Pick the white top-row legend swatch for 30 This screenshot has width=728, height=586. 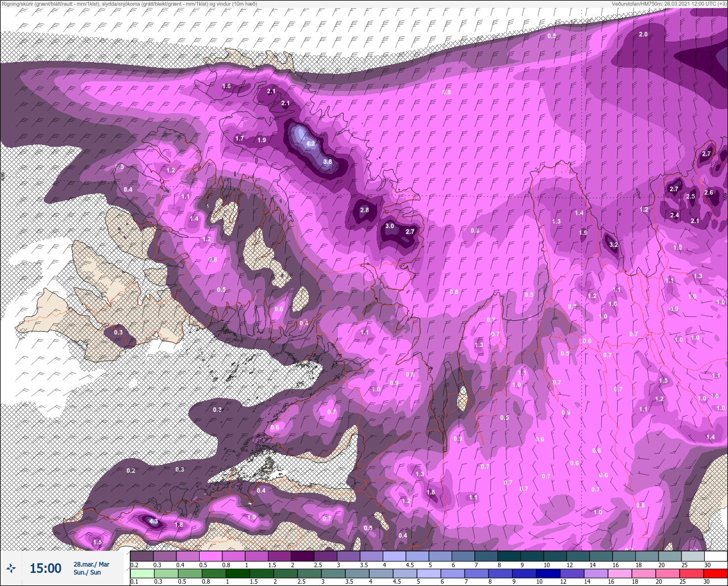[716, 556]
